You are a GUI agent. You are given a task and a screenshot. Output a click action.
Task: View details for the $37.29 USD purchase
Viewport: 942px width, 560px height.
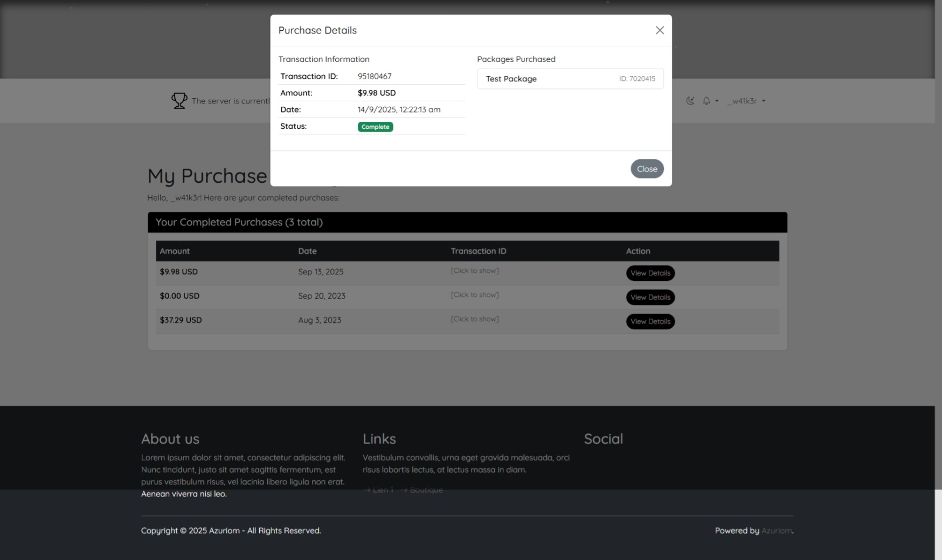(x=650, y=322)
